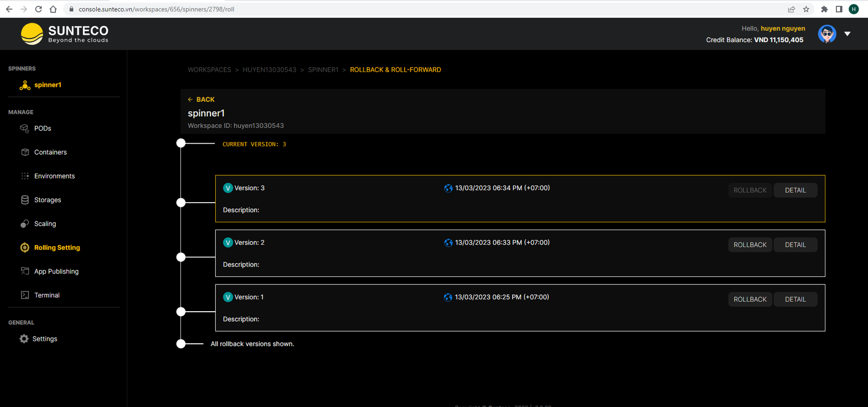Click the Settings gear icon
The height and width of the screenshot is (407, 868).
[x=24, y=339]
